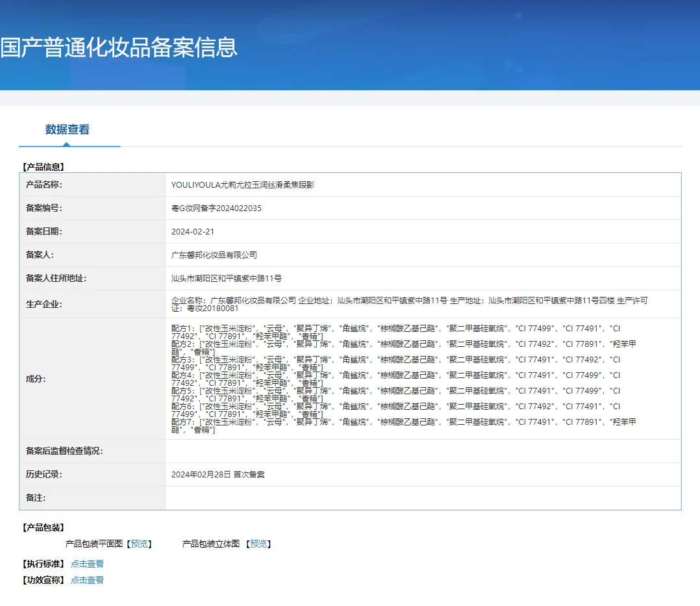Select the 配方6 ingredient line
Image resolution: width=700 pixels, height=606 pixels.
tap(395, 410)
